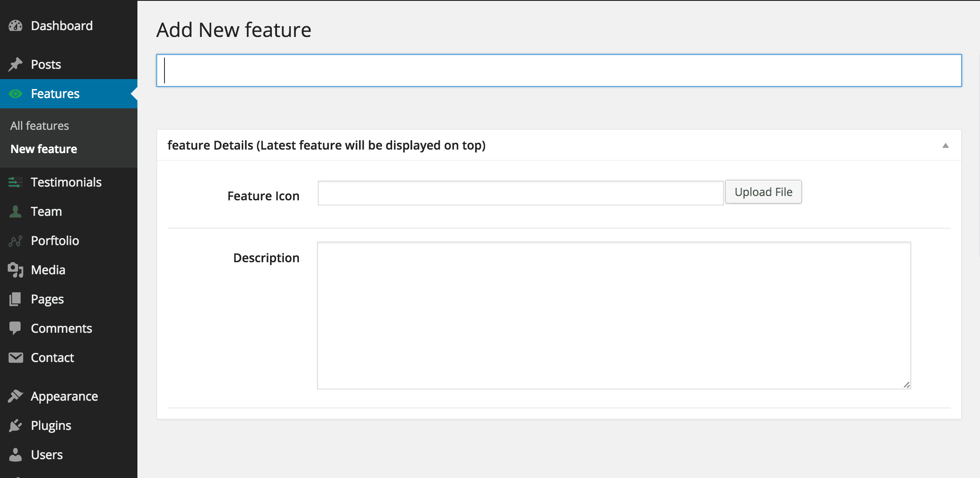Open Media via its icon
Image resolution: width=980 pixels, height=478 pixels.
coord(15,270)
